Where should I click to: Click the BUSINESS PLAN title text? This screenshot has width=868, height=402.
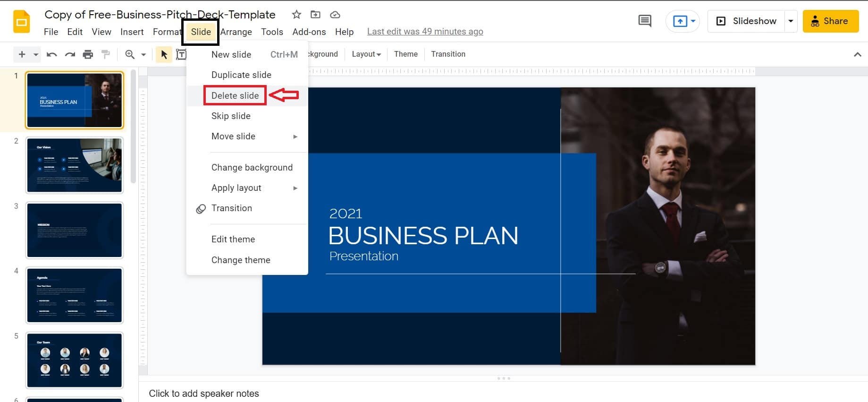423,235
